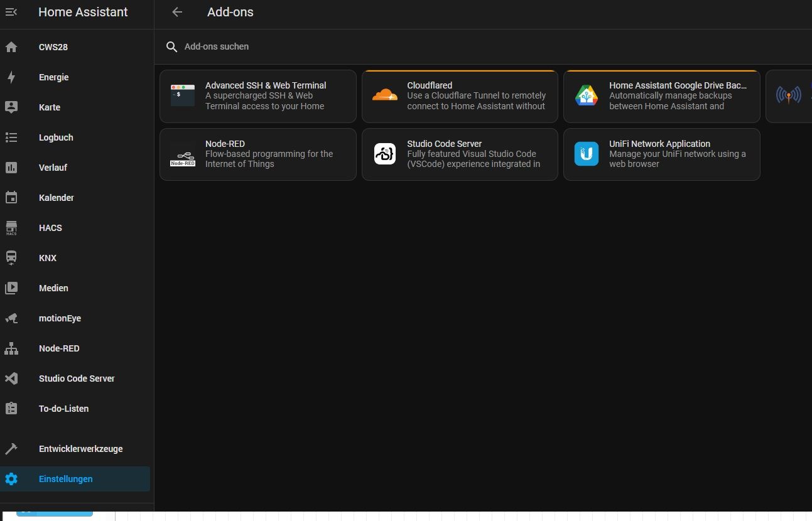The width and height of the screenshot is (812, 521).
Task: Go to Entwicklerwerkzeuge in sidebar
Action: point(80,449)
